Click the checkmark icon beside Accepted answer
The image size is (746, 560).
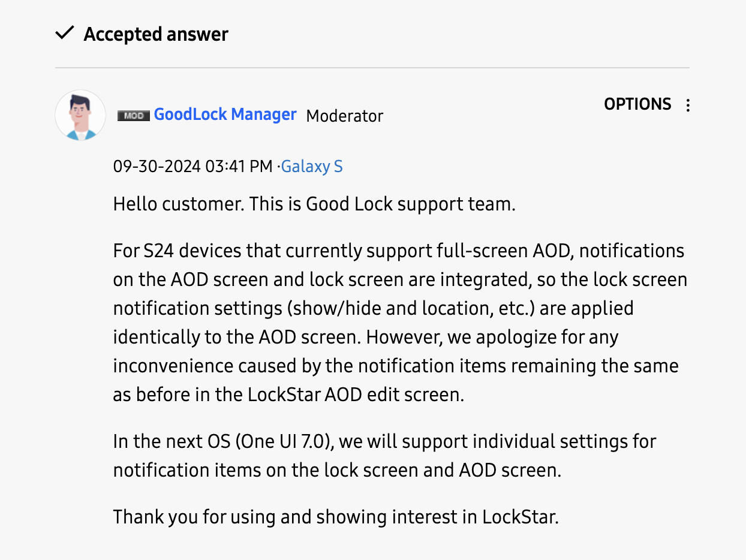point(64,34)
